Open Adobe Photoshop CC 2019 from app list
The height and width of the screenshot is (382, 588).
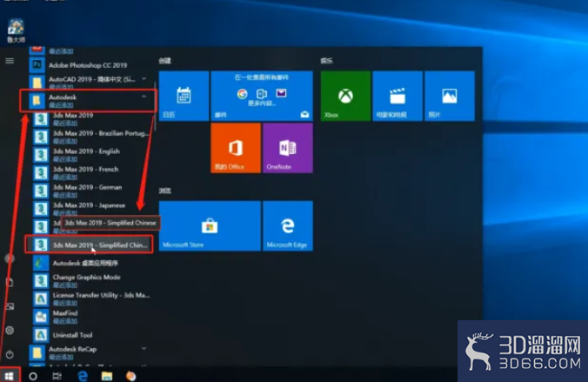coord(90,65)
